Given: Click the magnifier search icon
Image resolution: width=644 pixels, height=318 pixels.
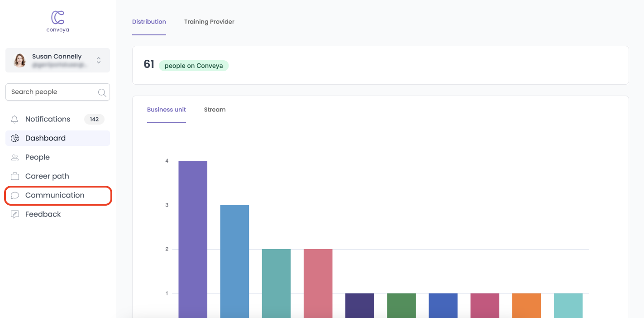Looking at the screenshot, I should (x=102, y=92).
